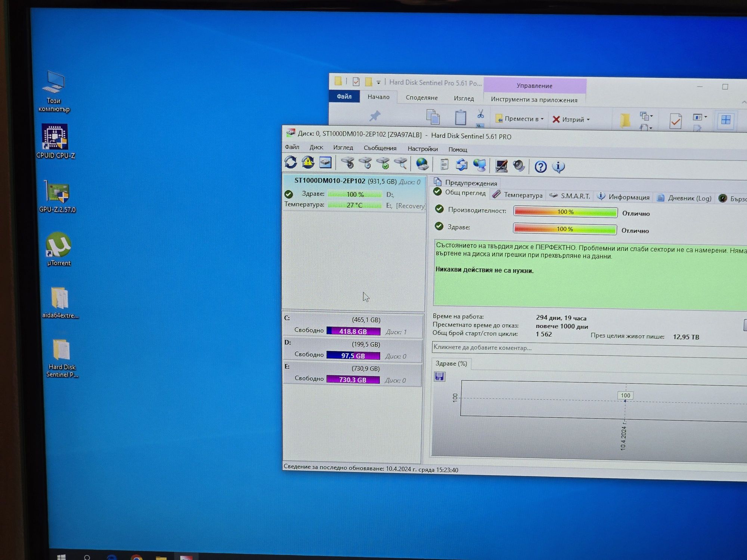Click the pin icon in Explorer ribbon
Image resolution: width=747 pixels, height=560 pixels.
click(375, 116)
